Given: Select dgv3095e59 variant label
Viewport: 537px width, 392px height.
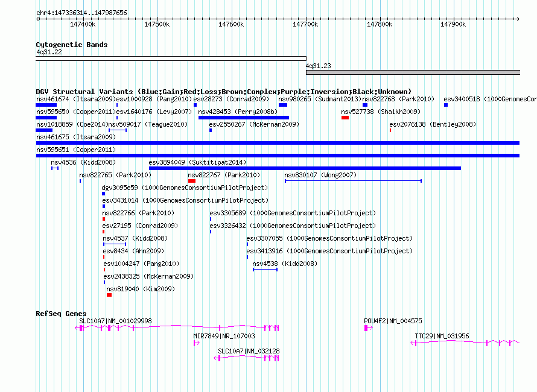Looking at the screenshot, I should [185, 188].
